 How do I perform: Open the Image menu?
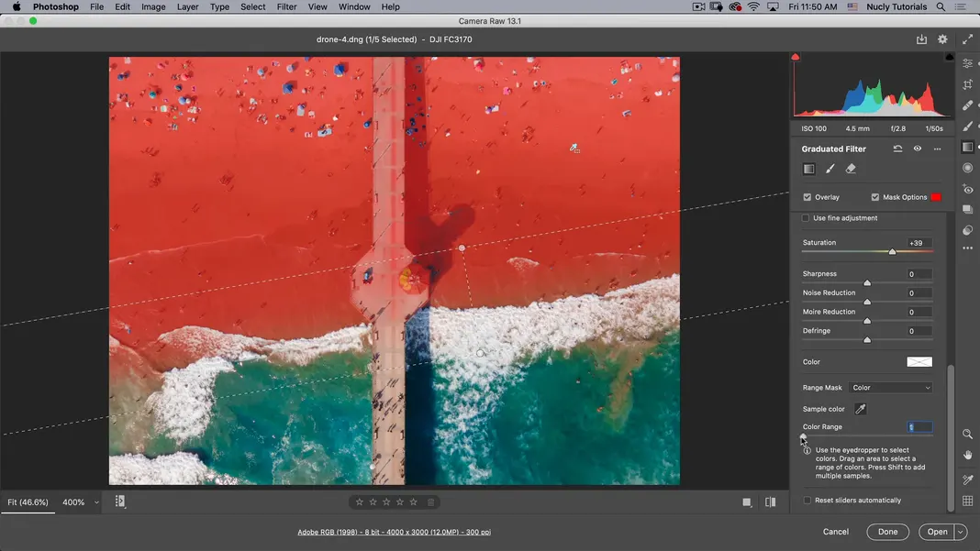click(x=153, y=6)
